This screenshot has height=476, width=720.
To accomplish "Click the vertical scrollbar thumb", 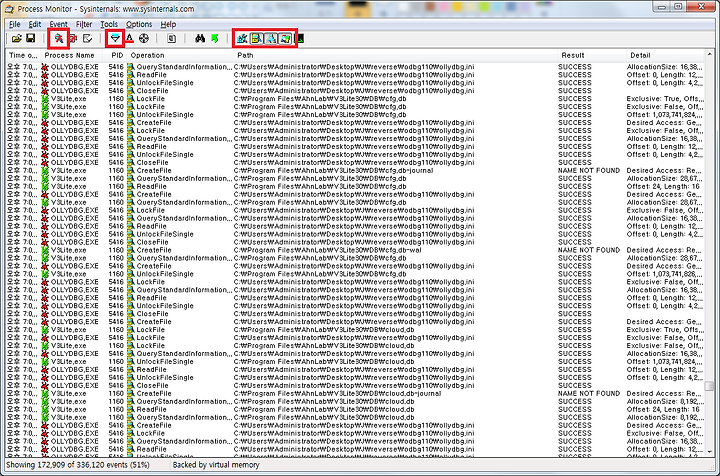I will (709, 385).
